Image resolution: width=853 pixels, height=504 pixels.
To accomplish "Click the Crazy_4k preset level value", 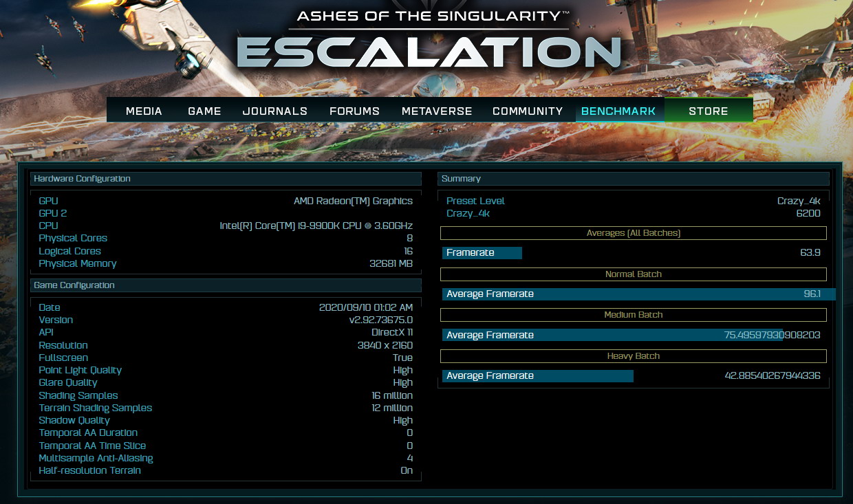I will 799,201.
